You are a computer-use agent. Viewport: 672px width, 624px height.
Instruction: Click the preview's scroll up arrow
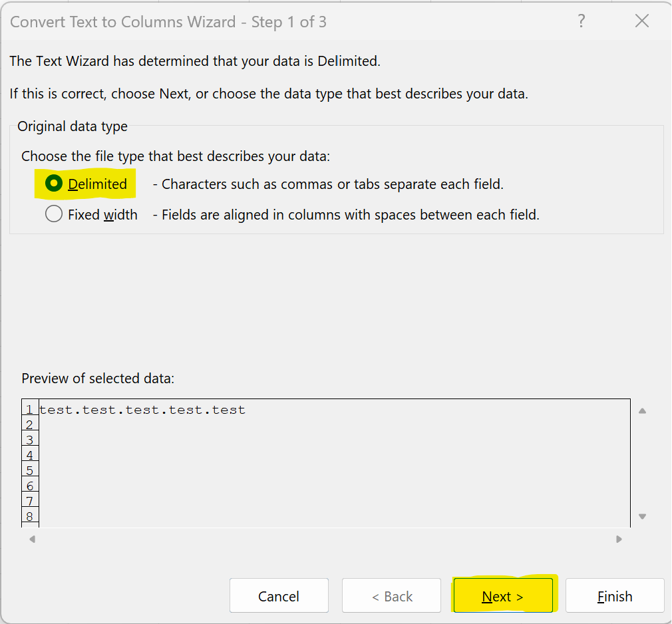point(642,411)
